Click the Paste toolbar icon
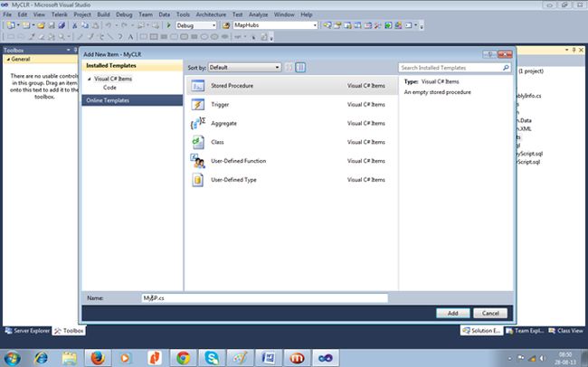 96,25
